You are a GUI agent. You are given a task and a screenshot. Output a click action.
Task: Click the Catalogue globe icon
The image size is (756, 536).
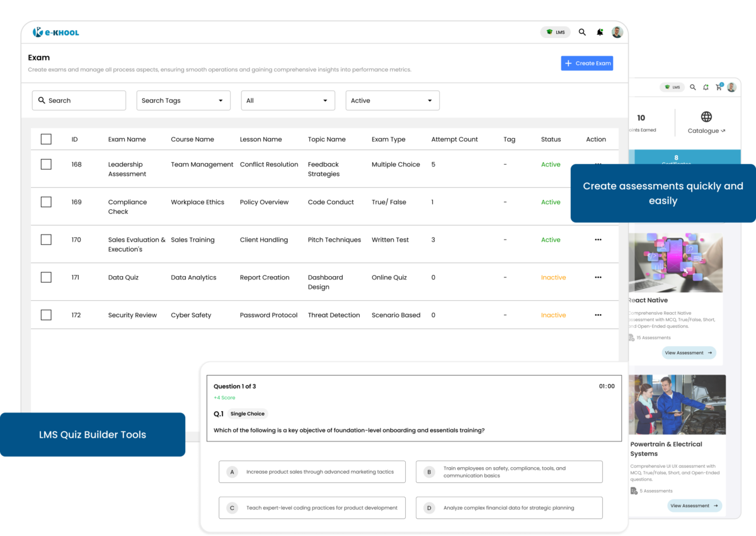[x=706, y=117]
